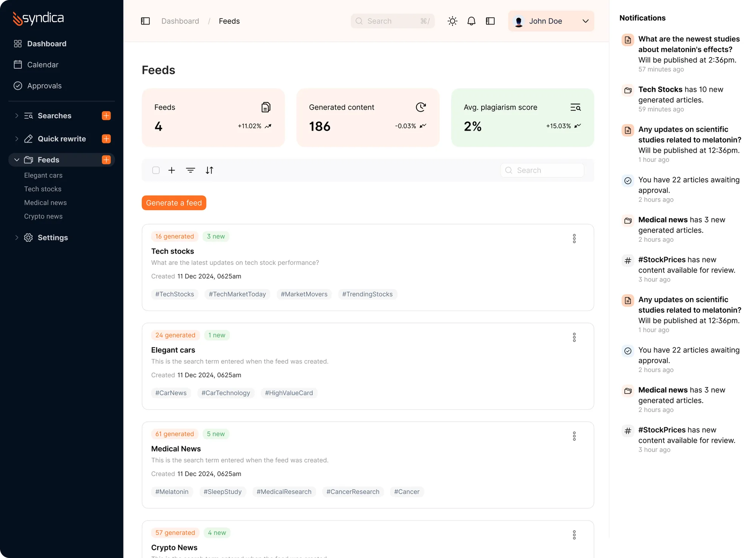Add quick rewrite with orange plus
The height and width of the screenshot is (558, 756).
pos(106,139)
